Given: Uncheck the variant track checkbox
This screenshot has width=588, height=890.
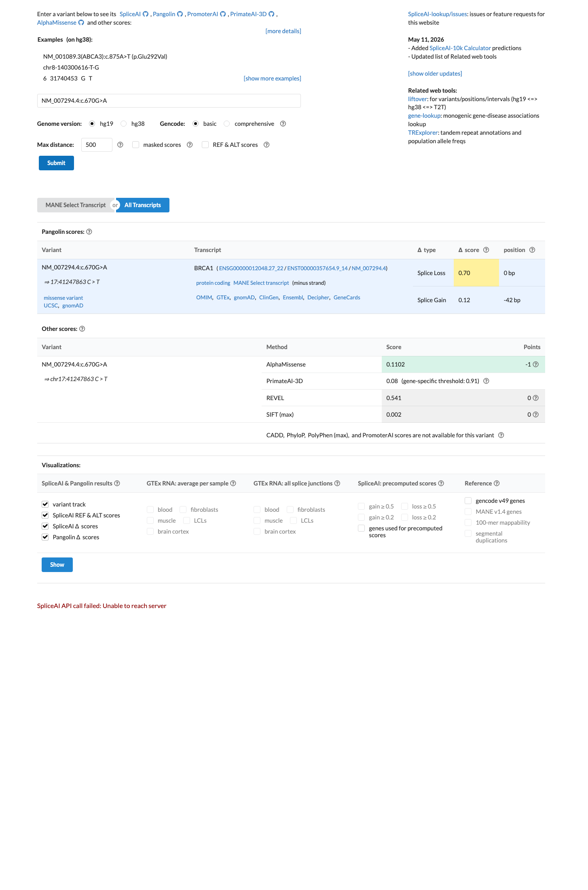Looking at the screenshot, I should [x=45, y=504].
